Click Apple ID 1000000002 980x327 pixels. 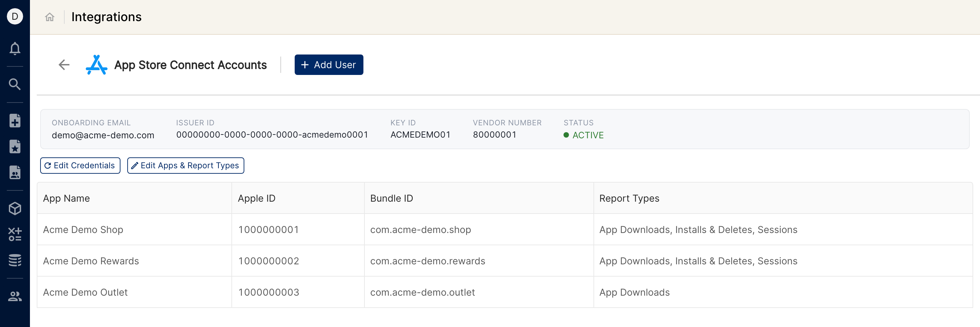(268, 261)
